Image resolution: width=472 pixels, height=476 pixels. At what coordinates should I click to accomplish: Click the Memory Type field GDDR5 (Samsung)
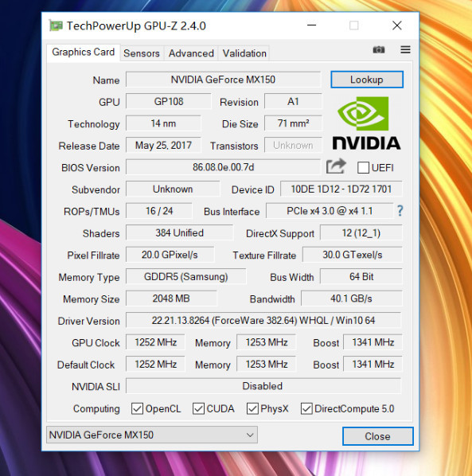(185, 276)
